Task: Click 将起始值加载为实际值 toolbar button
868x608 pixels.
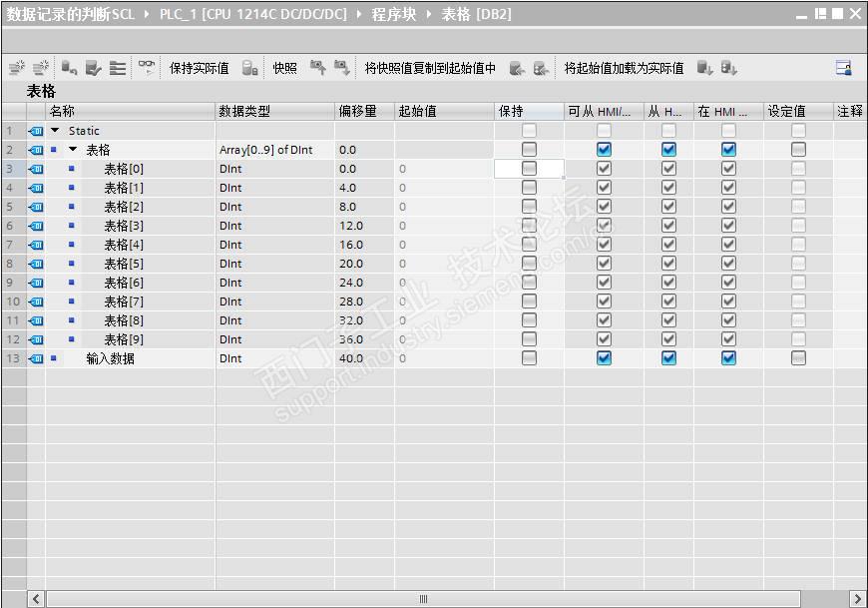Action: click(624, 68)
